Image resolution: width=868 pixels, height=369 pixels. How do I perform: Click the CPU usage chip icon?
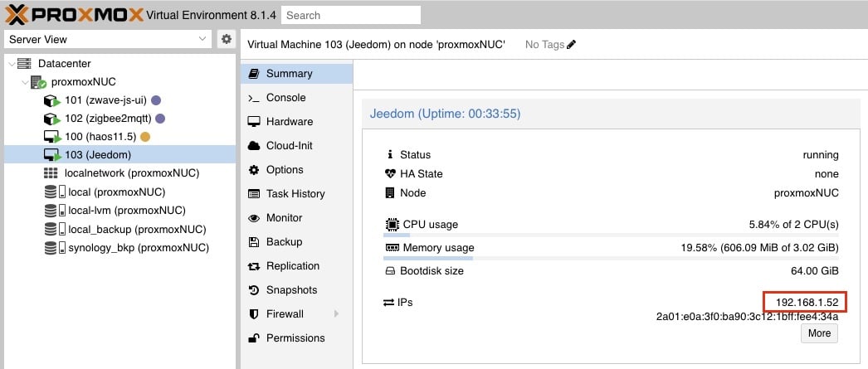392,225
